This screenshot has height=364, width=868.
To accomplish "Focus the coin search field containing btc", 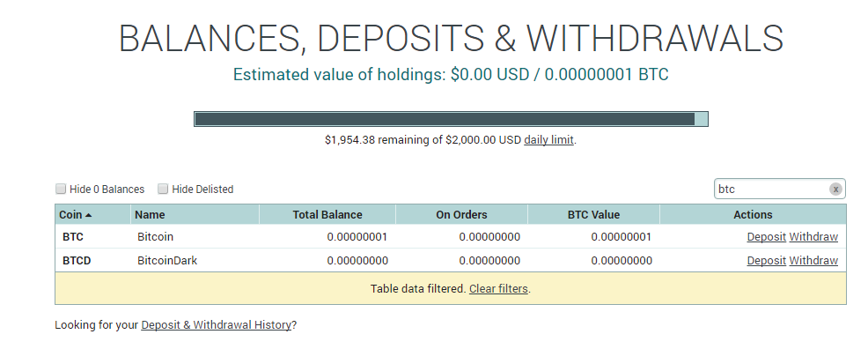I will point(772,189).
